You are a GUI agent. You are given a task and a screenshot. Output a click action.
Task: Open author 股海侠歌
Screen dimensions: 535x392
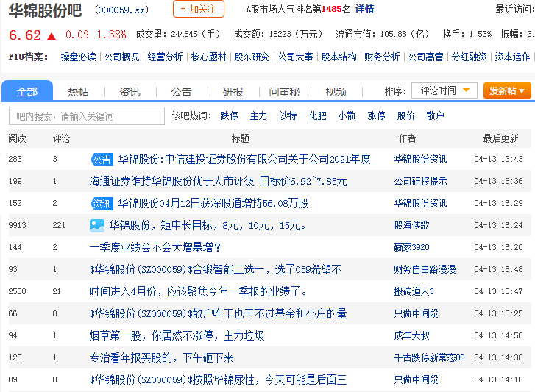tap(411, 225)
